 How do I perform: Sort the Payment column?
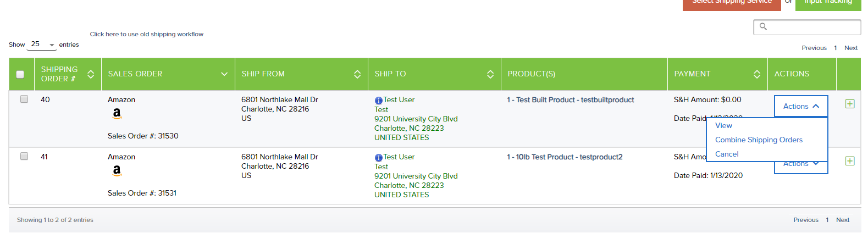pos(757,74)
